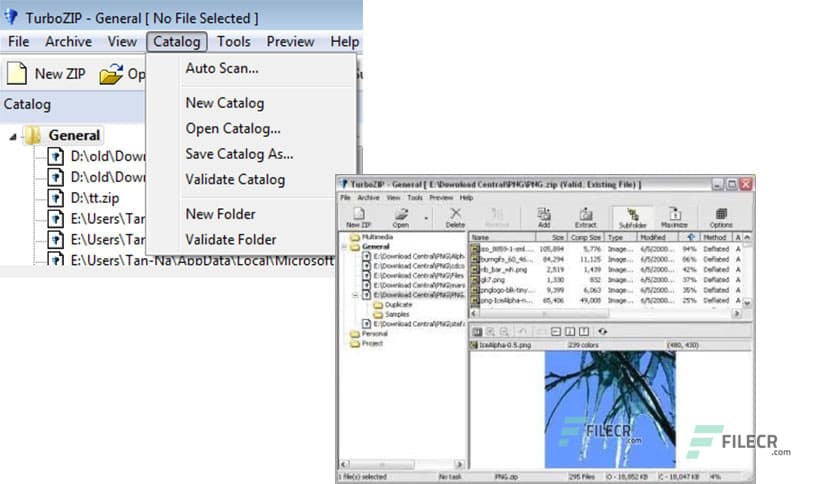Open the Preview menu
Image resolution: width=836 pixels, height=484 pixels.
coord(291,42)
